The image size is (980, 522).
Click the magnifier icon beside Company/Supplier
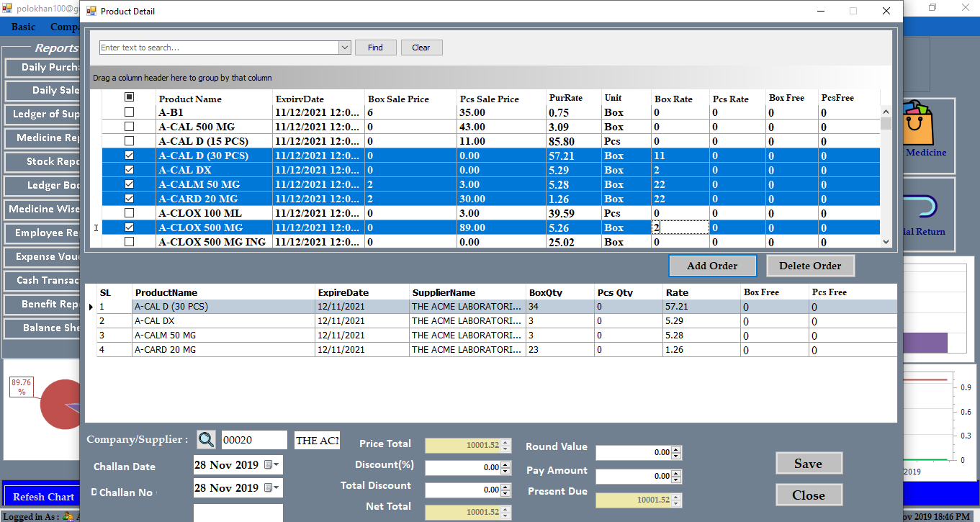point(206,440)
